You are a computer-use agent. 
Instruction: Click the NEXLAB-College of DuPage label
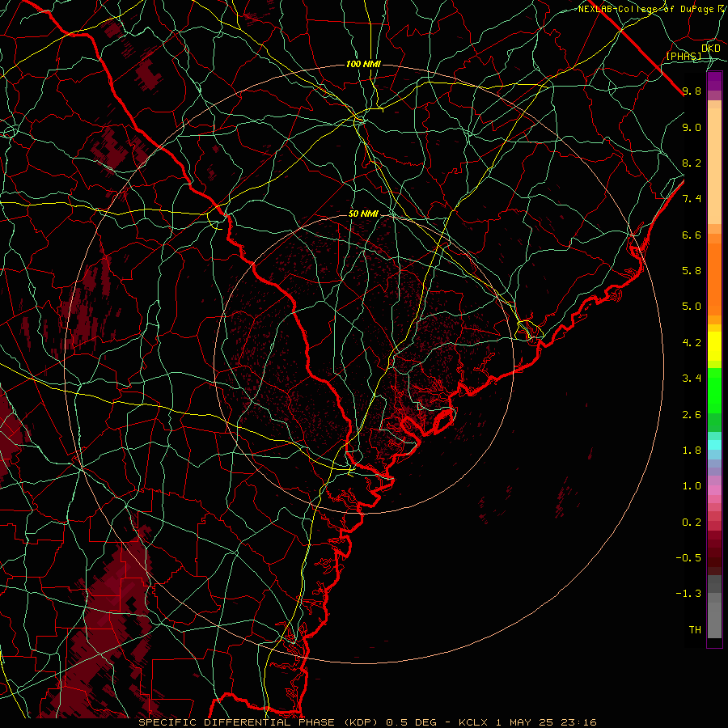tap(646, 9)
